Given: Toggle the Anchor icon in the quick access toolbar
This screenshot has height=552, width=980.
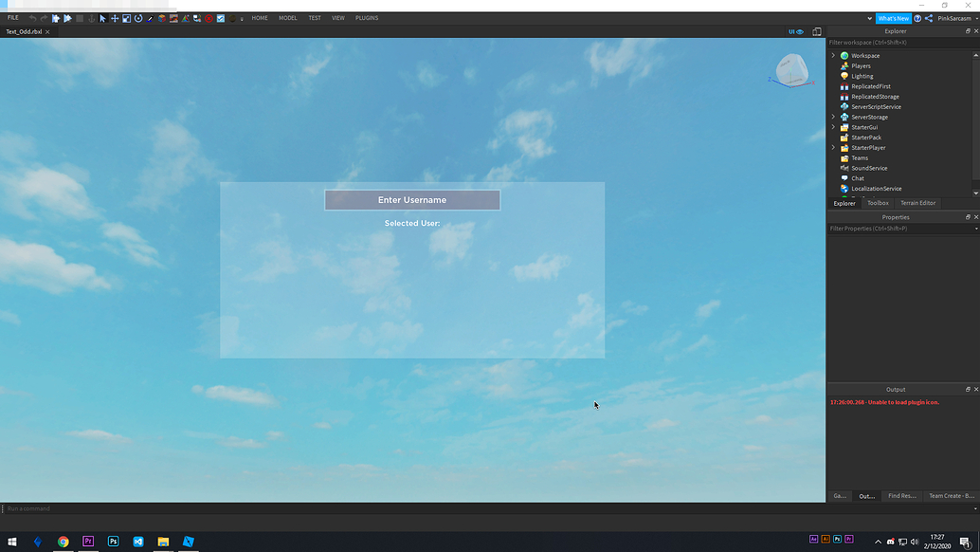Looking at the screenshot, I should (90, 17).
